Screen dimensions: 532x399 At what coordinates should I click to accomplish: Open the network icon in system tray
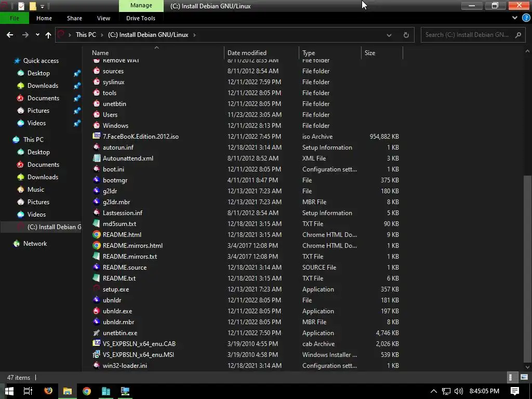pyautogui.click(x=446, y=391)
